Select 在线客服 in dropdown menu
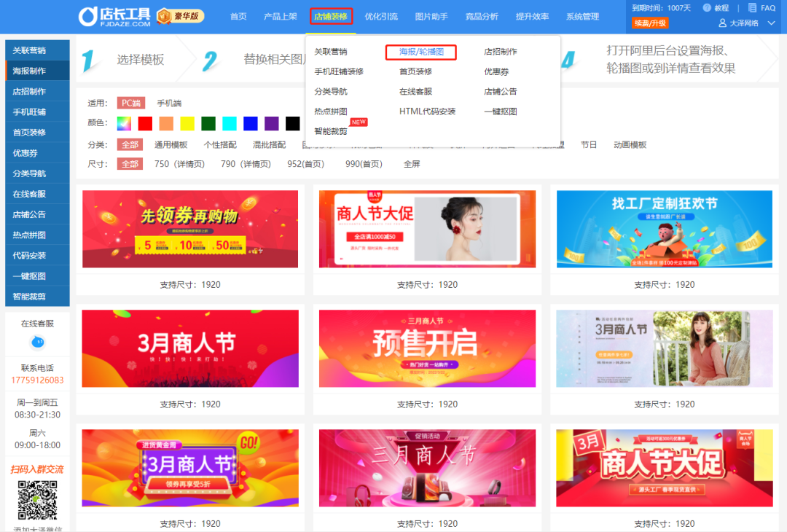The image size is (787, 532). [x=415, y=91]
